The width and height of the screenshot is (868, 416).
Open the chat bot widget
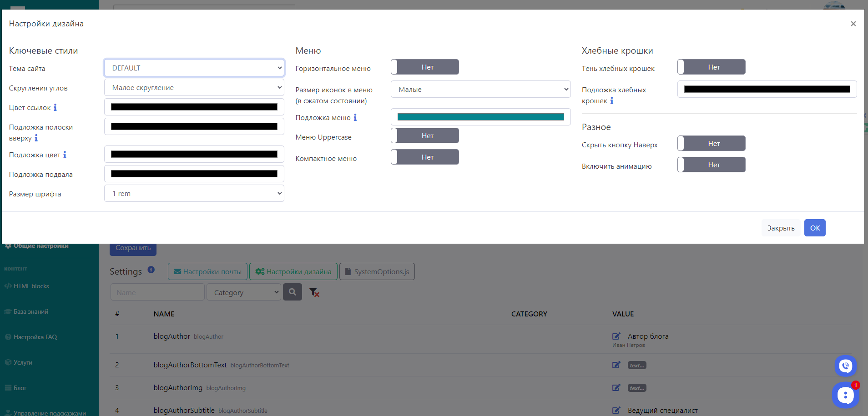tap(845, 395)
